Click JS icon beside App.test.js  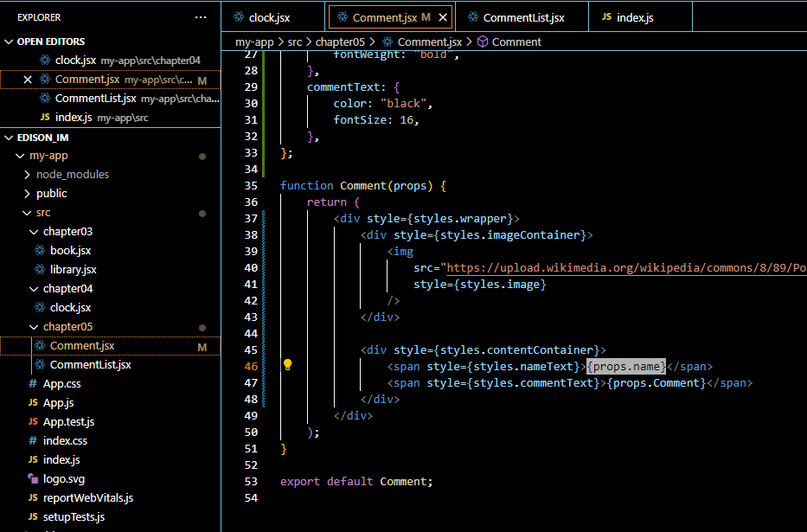coord(33,421)
